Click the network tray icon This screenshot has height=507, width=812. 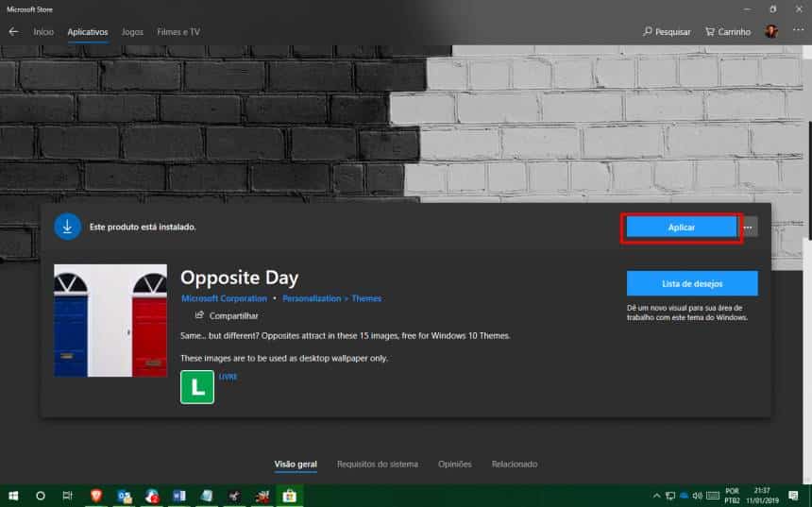670,496
